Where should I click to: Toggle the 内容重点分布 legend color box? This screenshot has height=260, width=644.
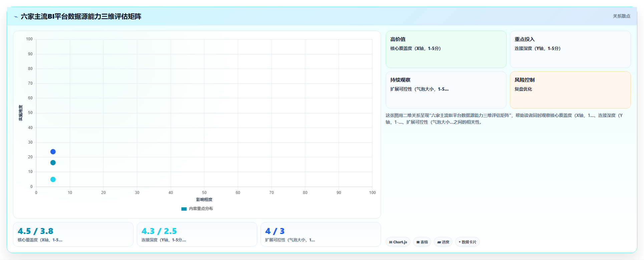(x=184, y=209)
